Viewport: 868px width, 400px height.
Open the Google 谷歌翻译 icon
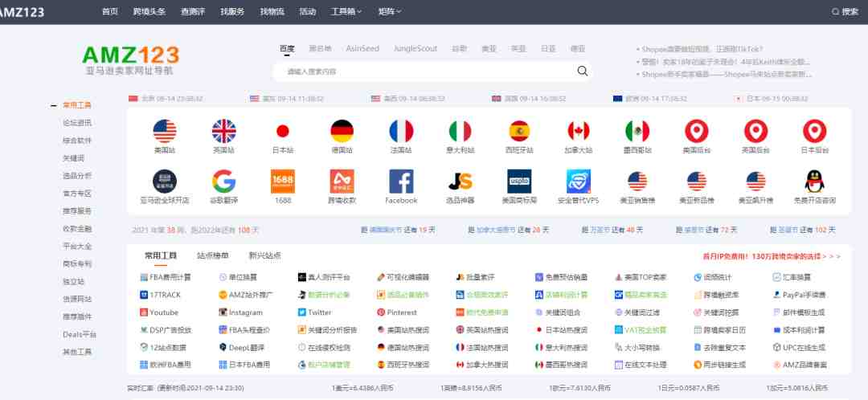223,181
